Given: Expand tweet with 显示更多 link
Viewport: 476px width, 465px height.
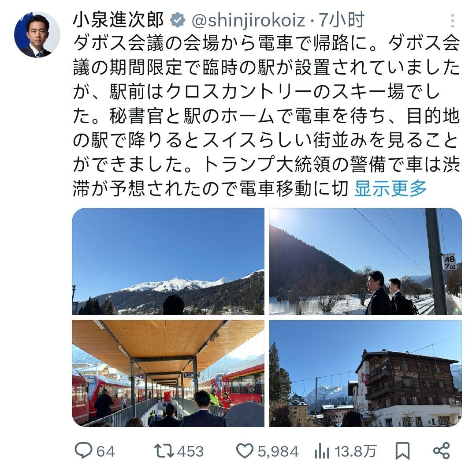Looking at the screenshot, I should (390, 188).
